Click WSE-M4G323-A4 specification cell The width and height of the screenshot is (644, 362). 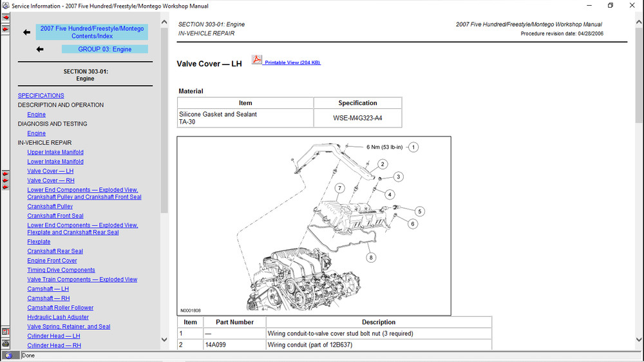357,118
